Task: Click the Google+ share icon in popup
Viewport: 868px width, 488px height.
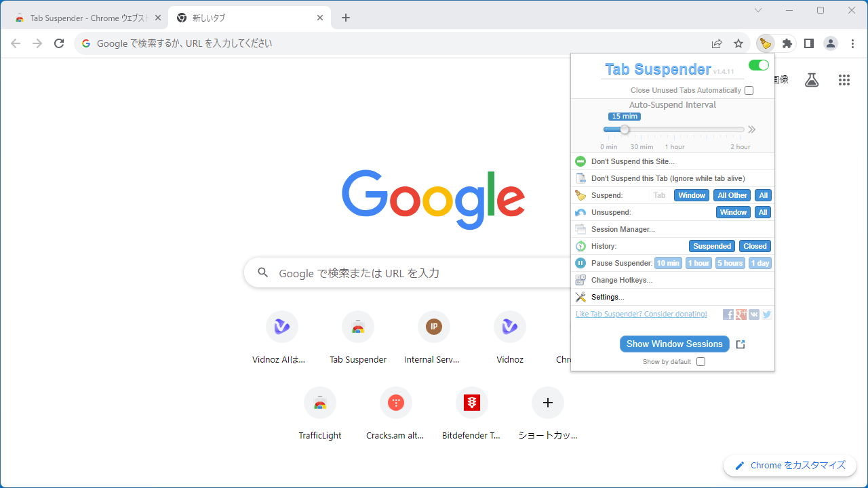Action: pyautogui.click(x=741, y=314)
